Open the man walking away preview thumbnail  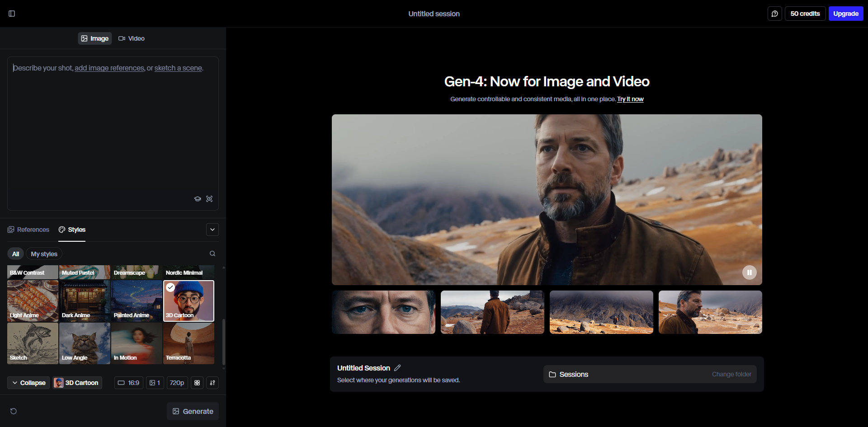click(492, 312)
